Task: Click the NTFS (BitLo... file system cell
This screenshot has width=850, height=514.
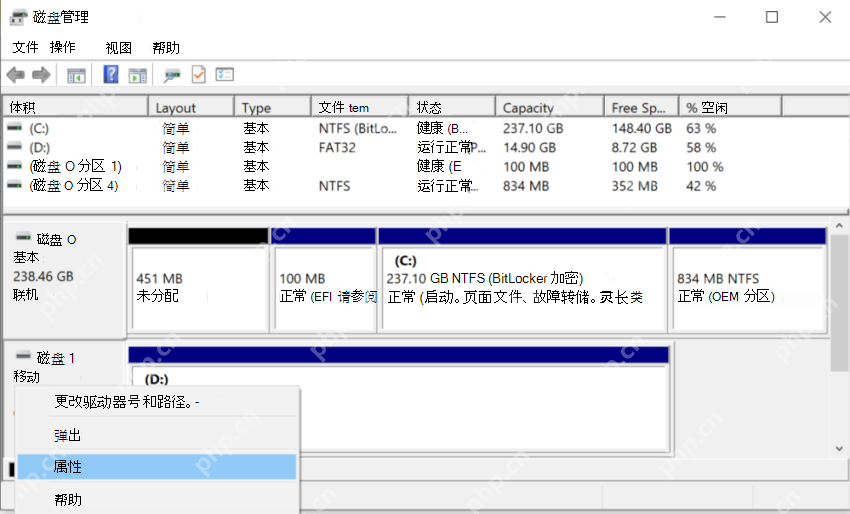Action: (x=358, y=128)
